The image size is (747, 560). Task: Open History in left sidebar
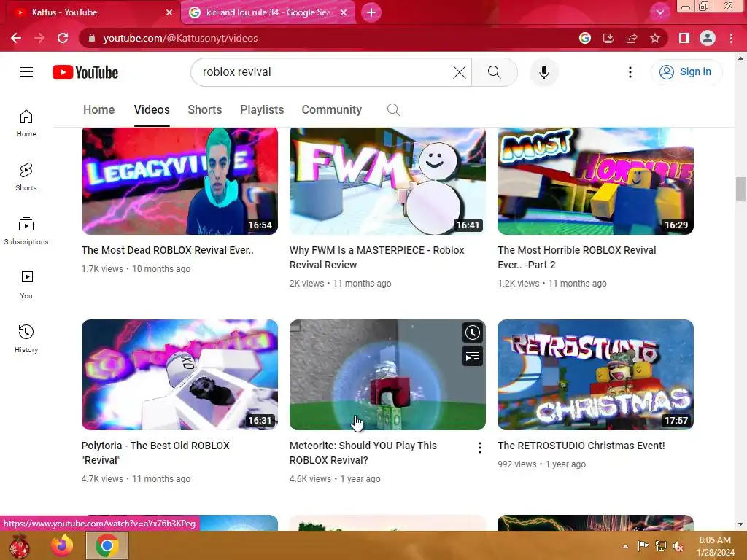(x=26, y=338)
